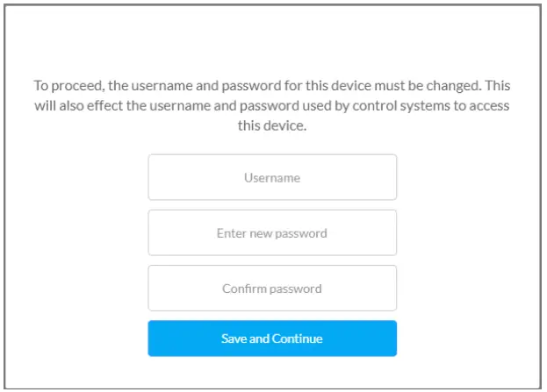Choose the field for re-entering the password

tap(272, 289)
